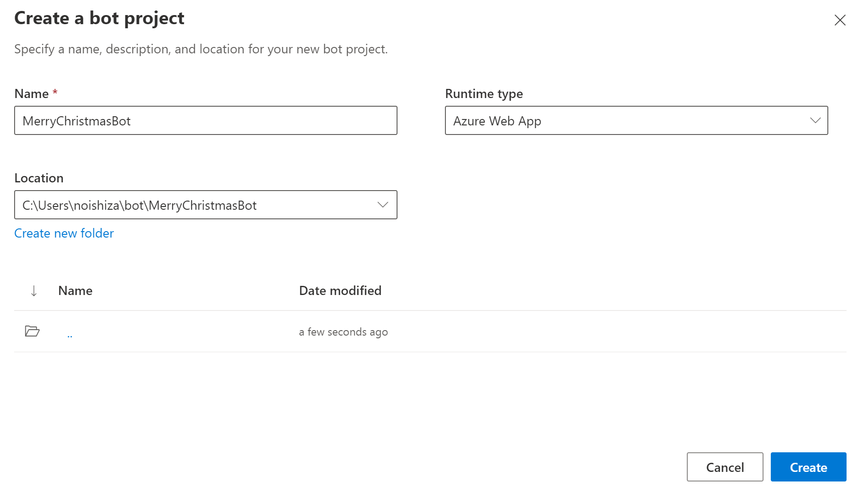Click the 'Specify a name, description' subtitle text
The width and height of the screenshot is (868, 502).
(x=201, y=49)
